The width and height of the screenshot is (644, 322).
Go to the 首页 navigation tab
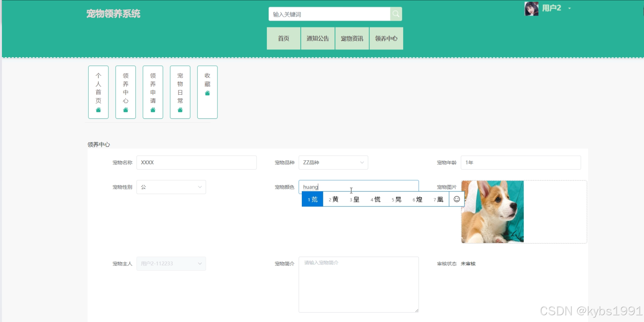click(284, 39)
